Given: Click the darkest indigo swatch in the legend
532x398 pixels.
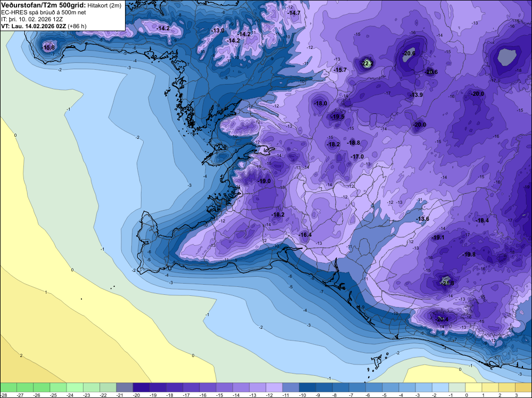Looking at the screenshot, I should (x=141, y=387).
